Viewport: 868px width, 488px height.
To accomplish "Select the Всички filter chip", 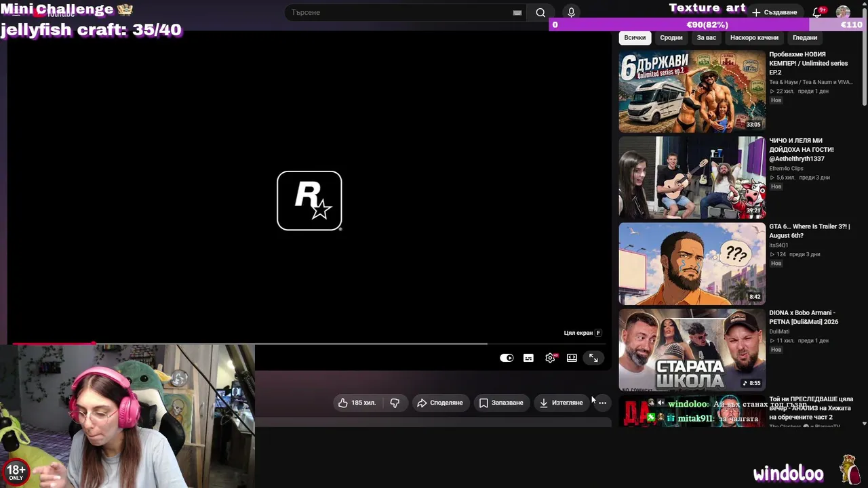I will (x=635, y=38).
